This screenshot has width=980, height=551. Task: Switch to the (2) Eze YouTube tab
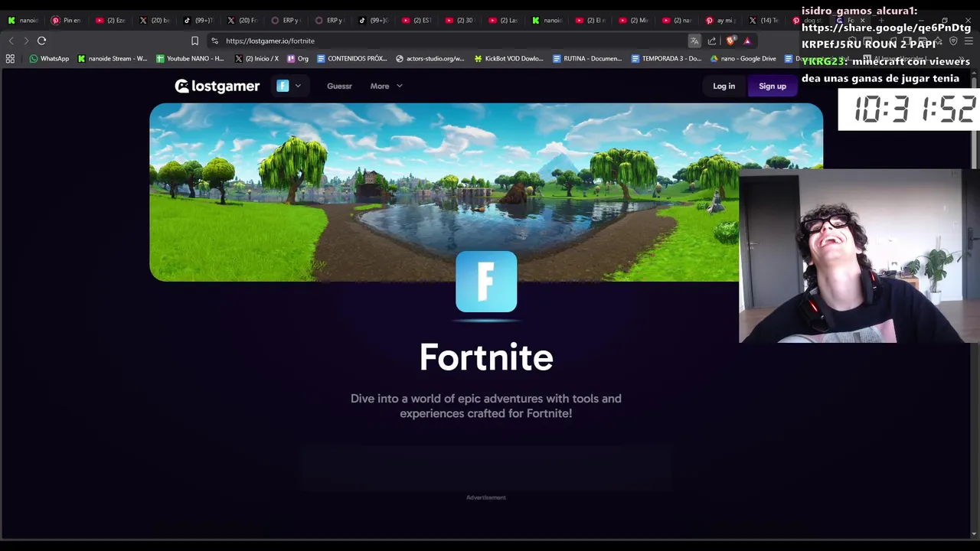pyautogui.click(x=110, y=21)
